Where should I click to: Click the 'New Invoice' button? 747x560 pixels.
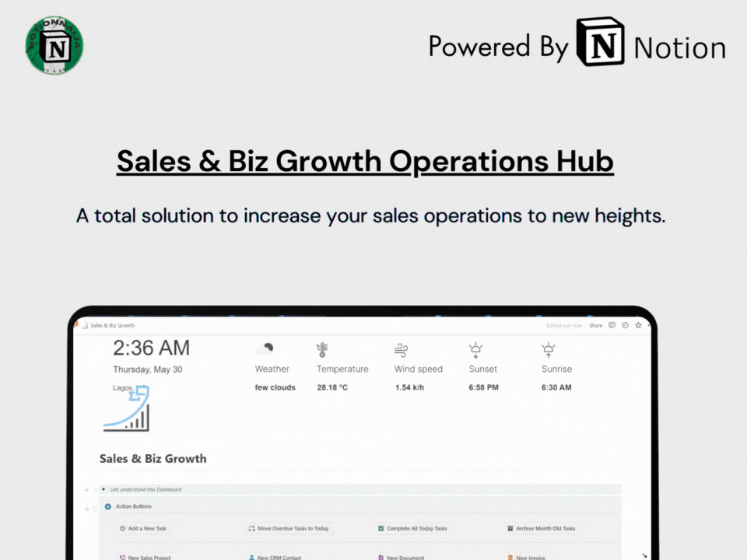[527, 557]
